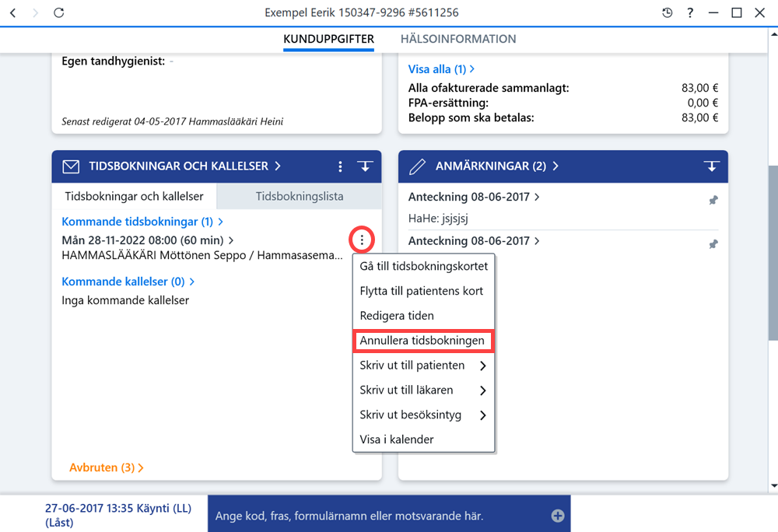Image resolution: width=778 pixels, height=532 pixels.
Task: Click the scrollbar down arrow
Action: [773, 486]
